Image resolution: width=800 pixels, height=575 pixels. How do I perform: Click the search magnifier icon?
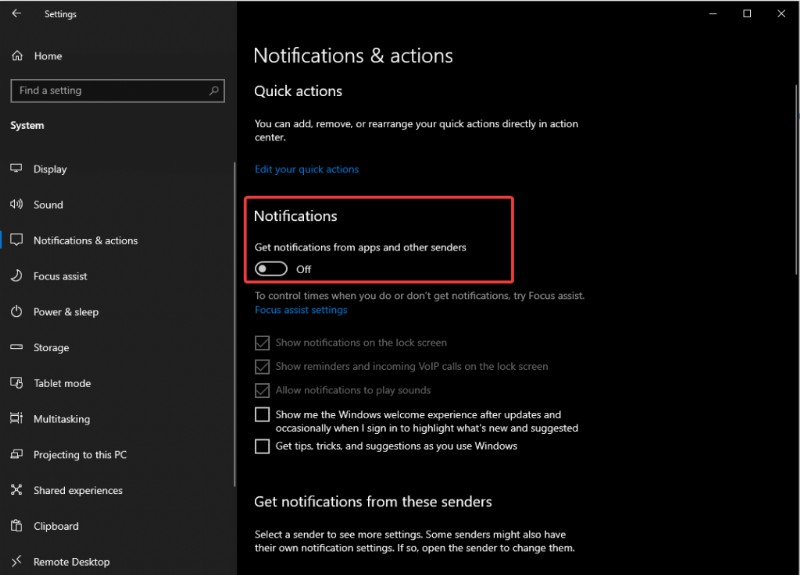click(214, 91)
